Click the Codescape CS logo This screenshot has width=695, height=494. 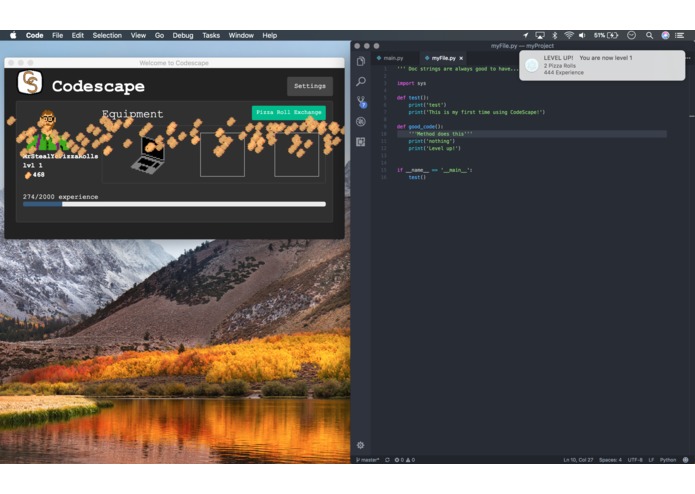click(x=30, y=82)
